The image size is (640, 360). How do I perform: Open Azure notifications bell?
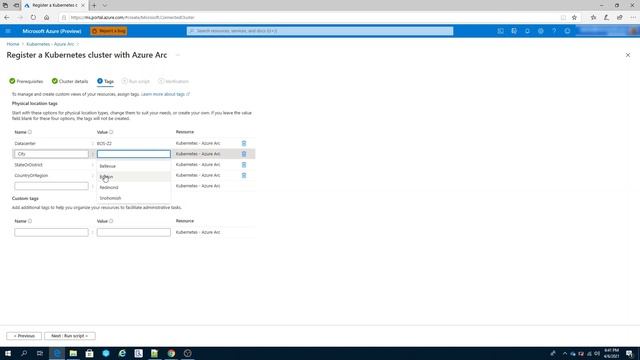point(527,31)
